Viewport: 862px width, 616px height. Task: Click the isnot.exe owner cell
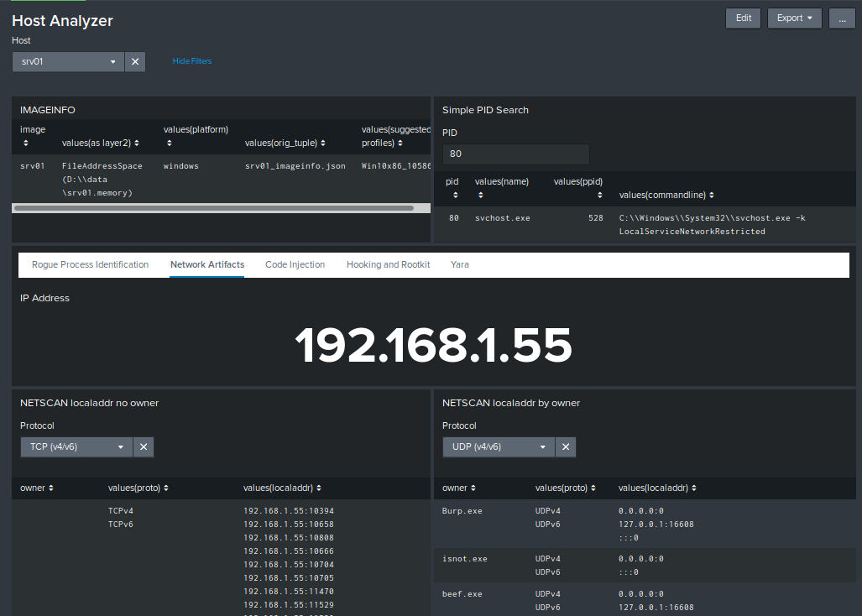point(464,559)
